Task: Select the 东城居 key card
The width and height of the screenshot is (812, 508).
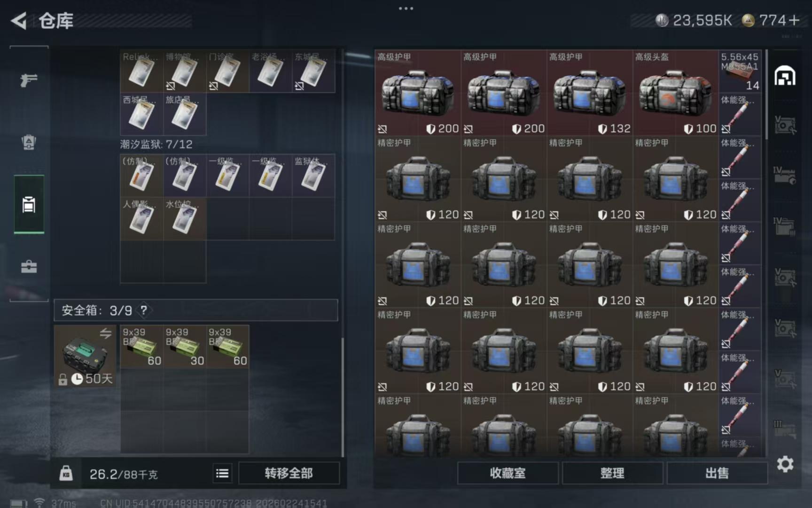Action: click(x=313, y=71)
